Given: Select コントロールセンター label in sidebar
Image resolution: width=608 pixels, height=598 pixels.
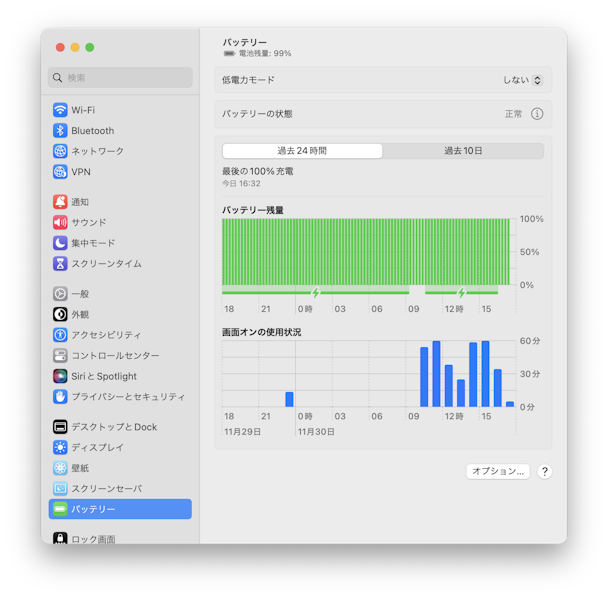Looking at the screenshot, I should point(115,356).
